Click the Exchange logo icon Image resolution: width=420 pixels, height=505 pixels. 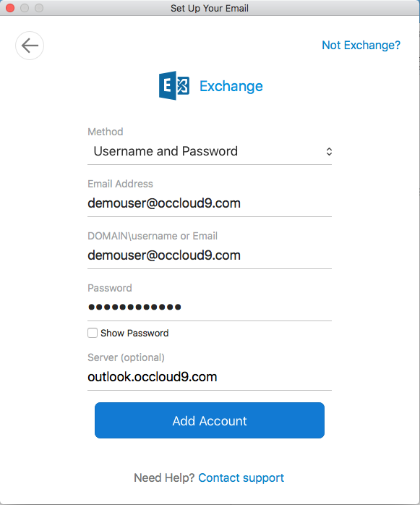(x=174, y=85)
